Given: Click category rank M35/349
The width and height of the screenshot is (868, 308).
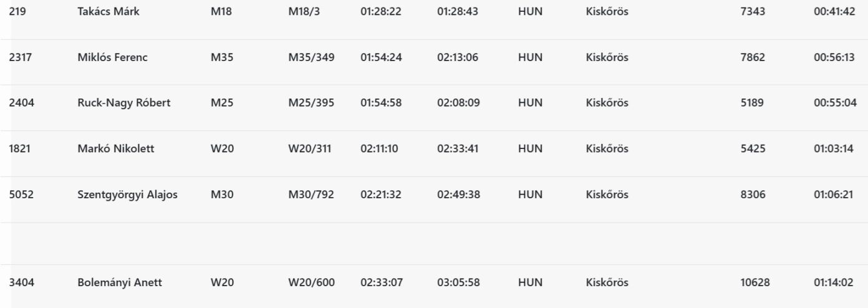Looking at the screenshot, I should [x=311, y=57].
